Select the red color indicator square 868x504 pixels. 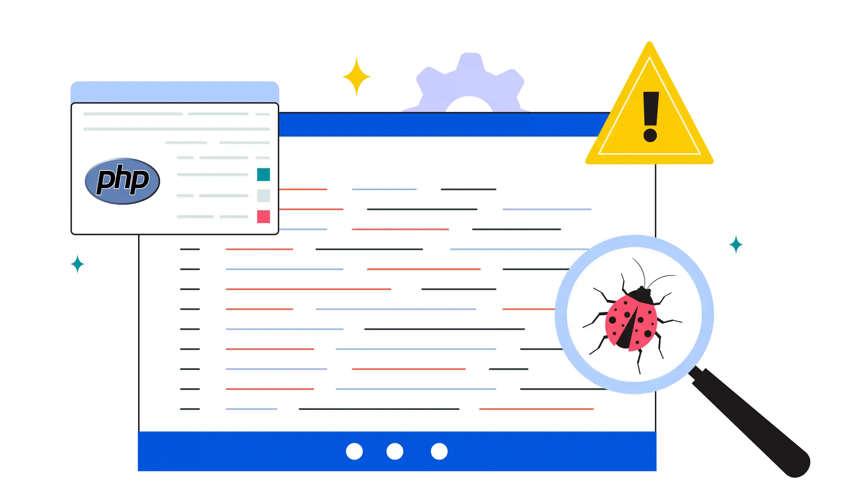point(262,216)
